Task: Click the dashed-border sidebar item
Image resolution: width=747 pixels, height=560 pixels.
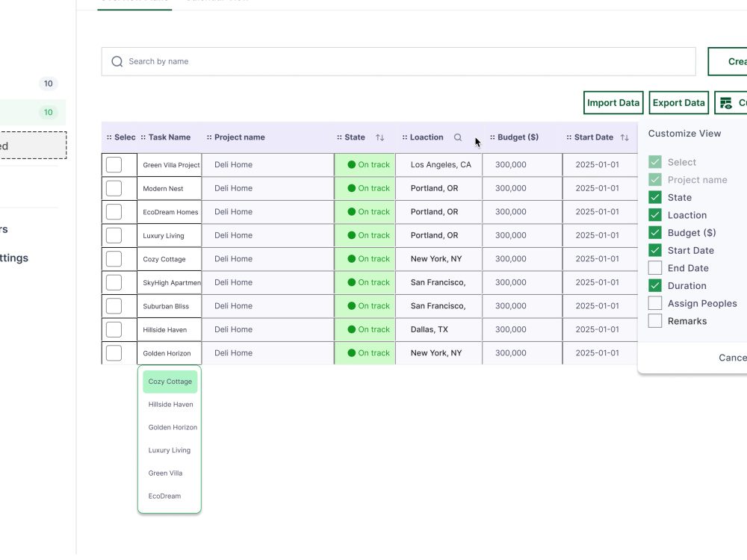Action: [x=33, y=146]
